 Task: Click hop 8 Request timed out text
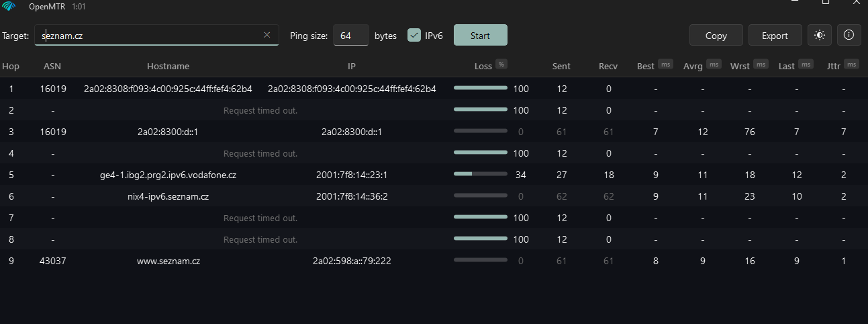point(260,239)
